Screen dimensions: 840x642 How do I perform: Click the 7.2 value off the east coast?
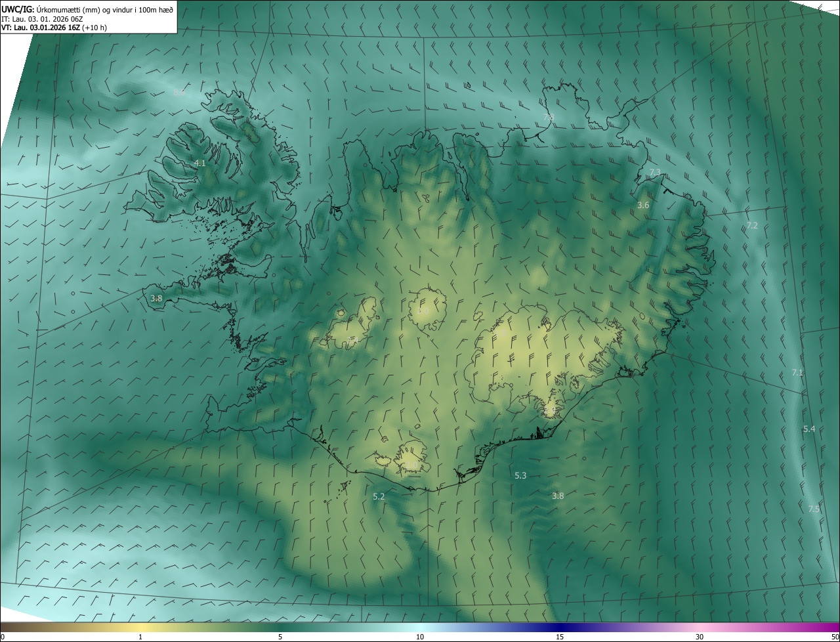pos(752,225)
